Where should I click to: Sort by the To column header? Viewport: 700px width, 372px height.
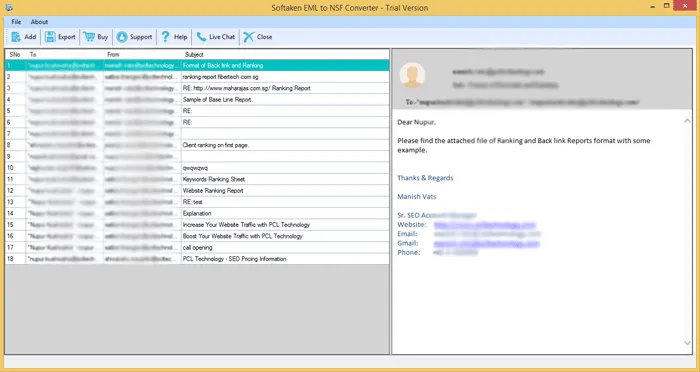tap(65, 54)
